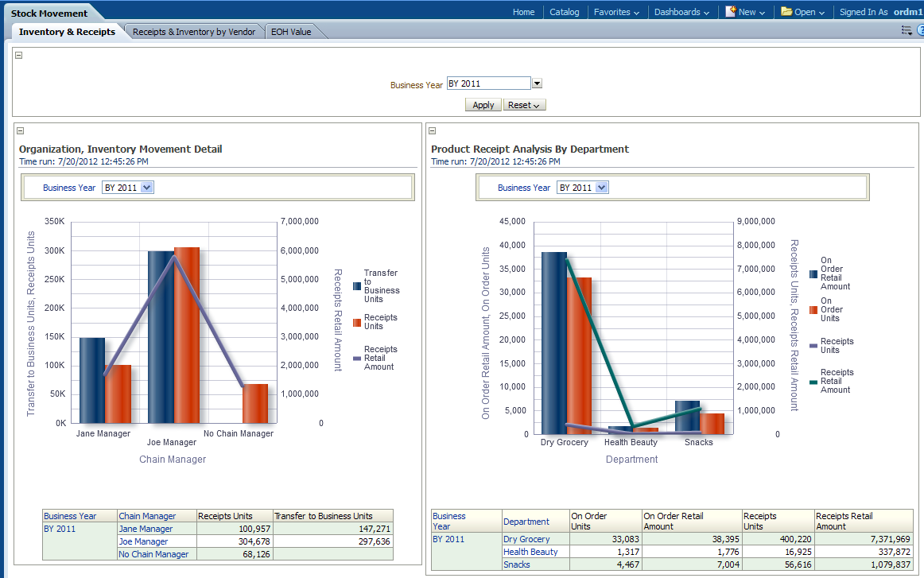Click the Health Beauty table link
The width and height of the screenshot is (924, 578).
530,552
